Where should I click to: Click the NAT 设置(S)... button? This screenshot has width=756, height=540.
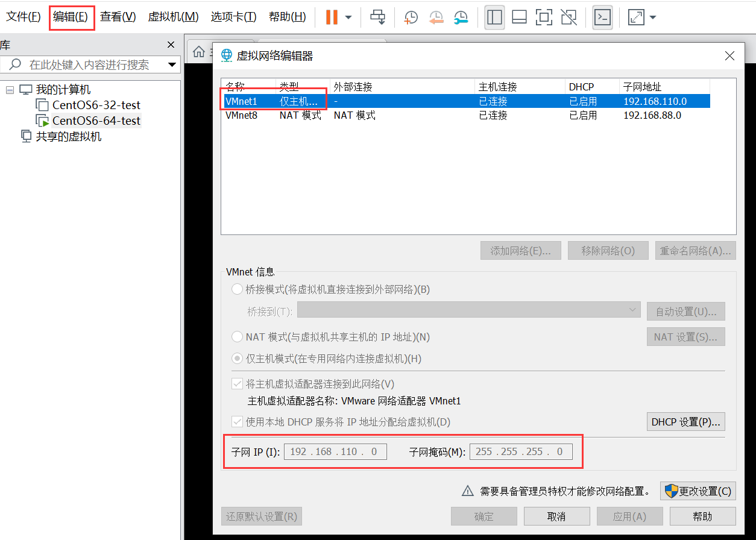(x=685, y=337)
